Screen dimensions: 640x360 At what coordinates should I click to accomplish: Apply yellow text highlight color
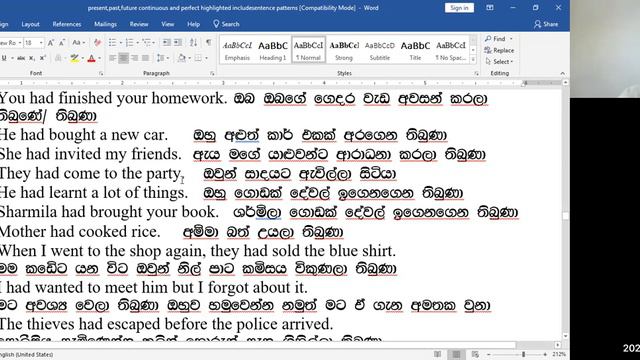coord(74,58)
